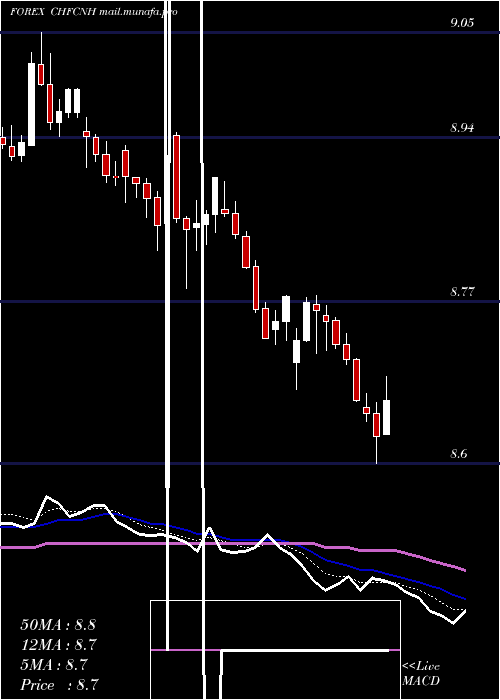Viewport: 500px width, 700px height.
Task: Click the 12MA : 8.7 readout
Action: click(59, 645)
